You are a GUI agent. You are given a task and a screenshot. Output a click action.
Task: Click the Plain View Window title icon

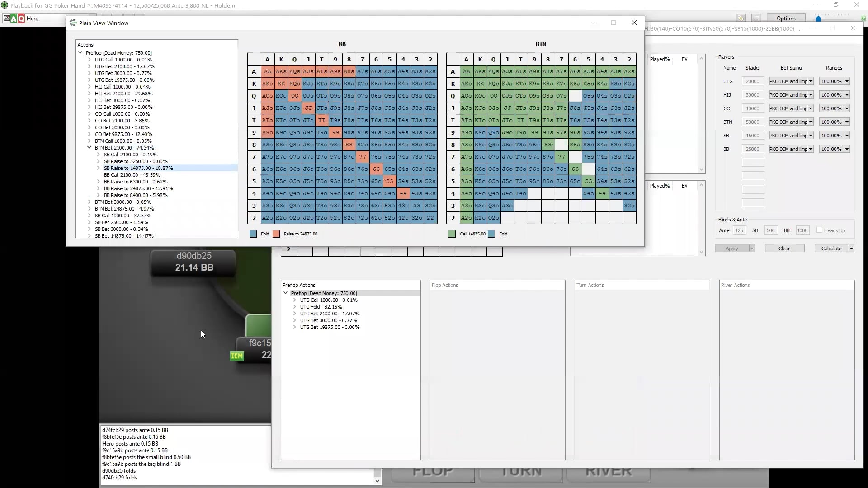coord(73,23)
